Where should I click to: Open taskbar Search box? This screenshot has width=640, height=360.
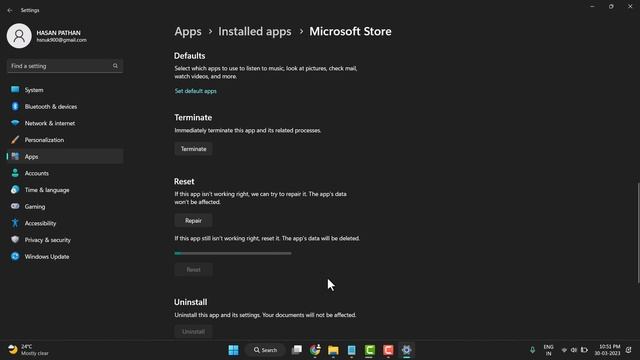265,350
